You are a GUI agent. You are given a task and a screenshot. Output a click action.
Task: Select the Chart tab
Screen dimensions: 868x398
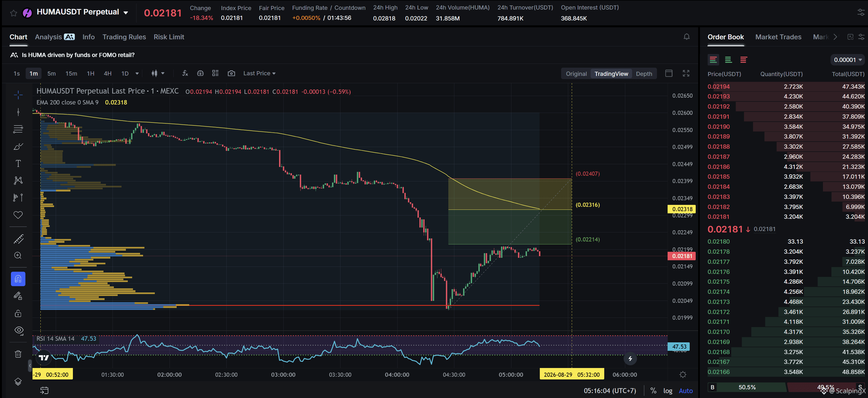click(18, 37)
